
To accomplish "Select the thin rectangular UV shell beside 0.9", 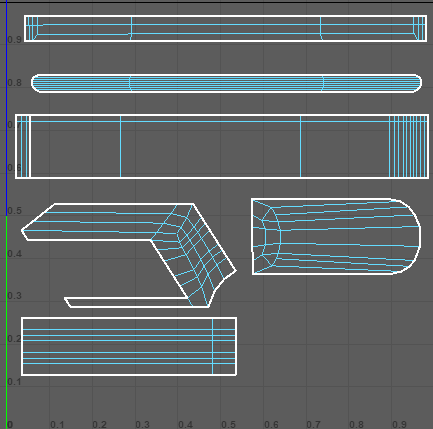I will click(225, 28).
